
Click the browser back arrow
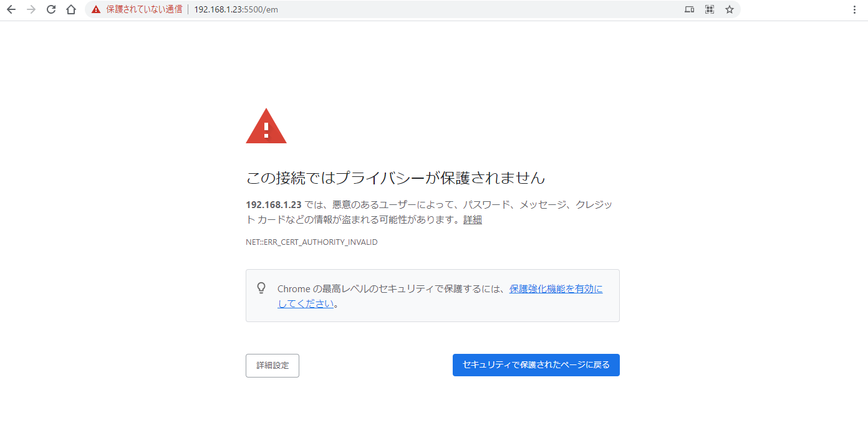(x=11, y=9)
